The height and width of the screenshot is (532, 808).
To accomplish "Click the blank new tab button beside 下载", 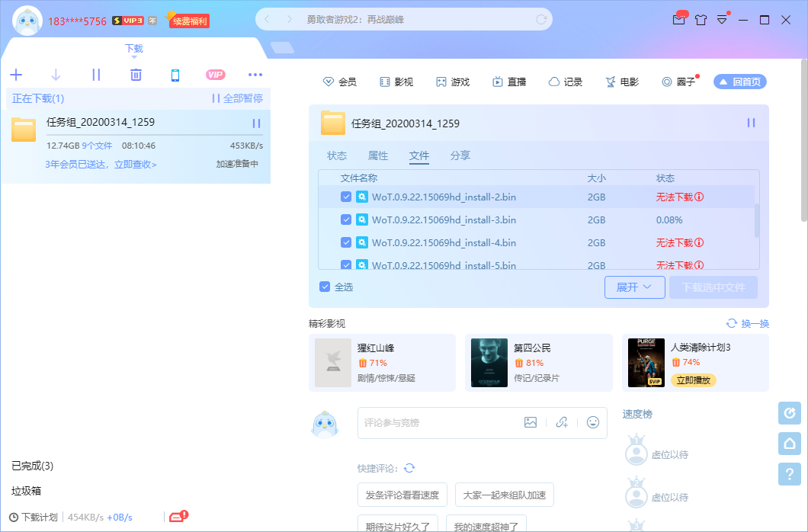I will (282, 48).
